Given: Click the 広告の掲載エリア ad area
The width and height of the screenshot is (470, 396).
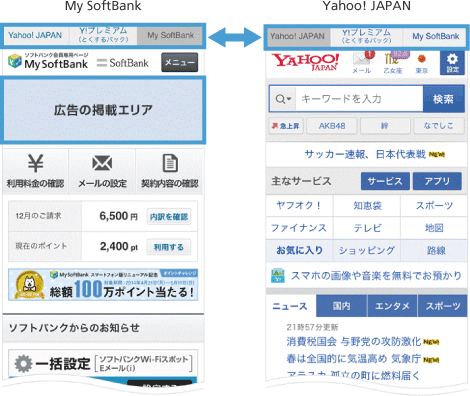Looking at the screenshot, I should [x=103, y=110].
